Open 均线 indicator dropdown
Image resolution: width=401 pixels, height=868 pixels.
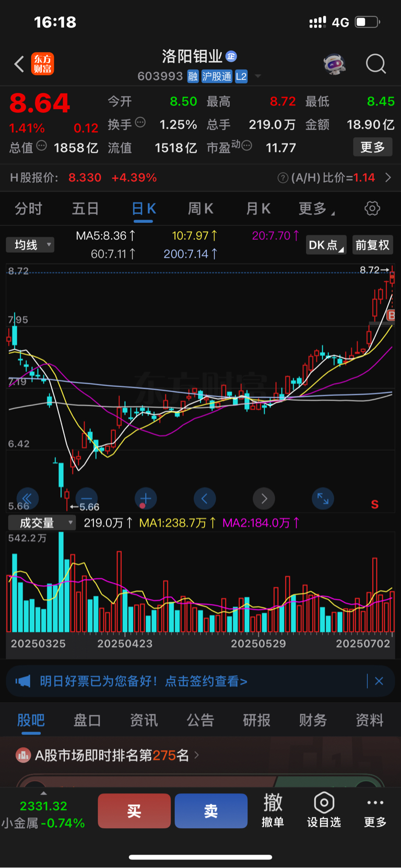coord(30,245)
